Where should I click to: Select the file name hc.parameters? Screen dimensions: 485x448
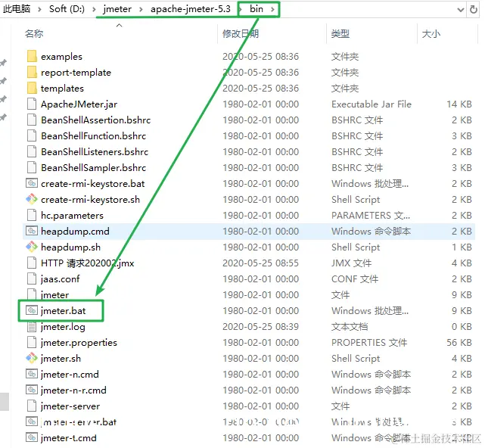(72, 216)
